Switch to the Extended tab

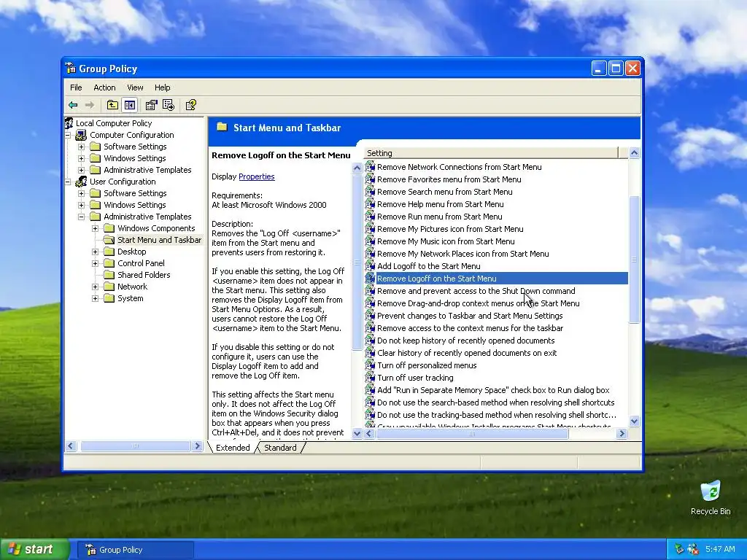(x=233, y=448)
